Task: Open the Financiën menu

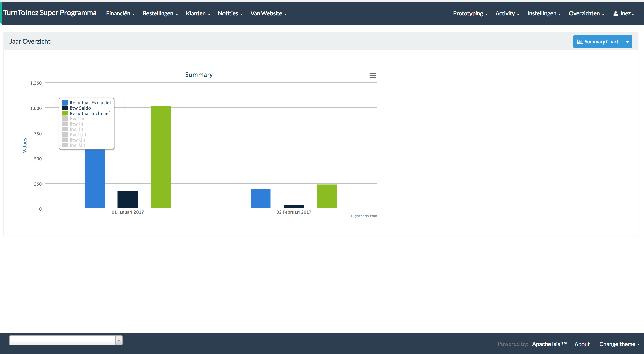Action: pyautogui.click(x=120, y=14)
